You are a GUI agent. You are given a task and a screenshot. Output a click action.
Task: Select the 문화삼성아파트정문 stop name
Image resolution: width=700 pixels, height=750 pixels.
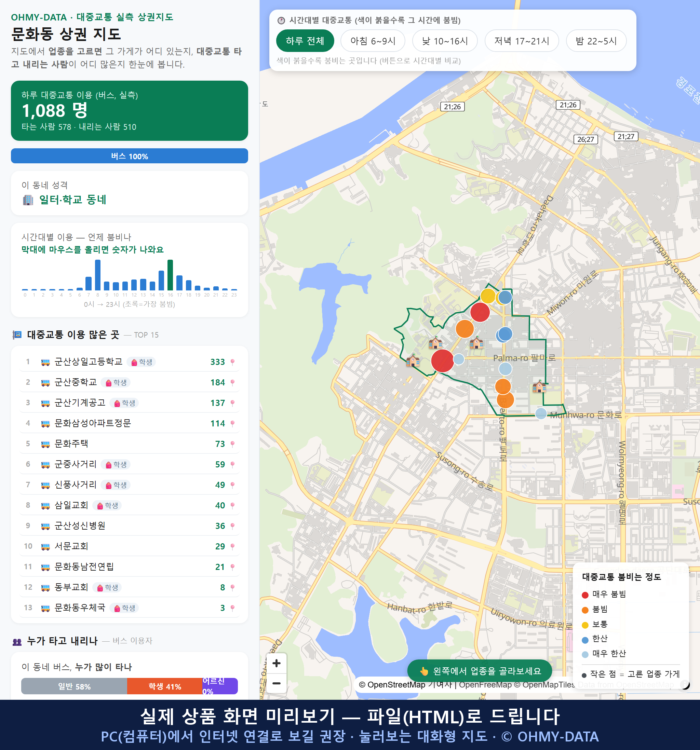[92, 423]
